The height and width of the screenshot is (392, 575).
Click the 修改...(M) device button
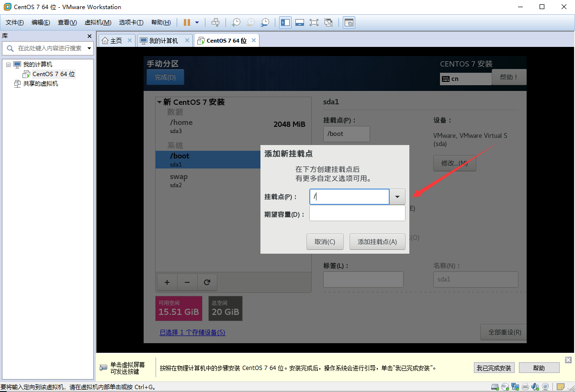(455, 163)
